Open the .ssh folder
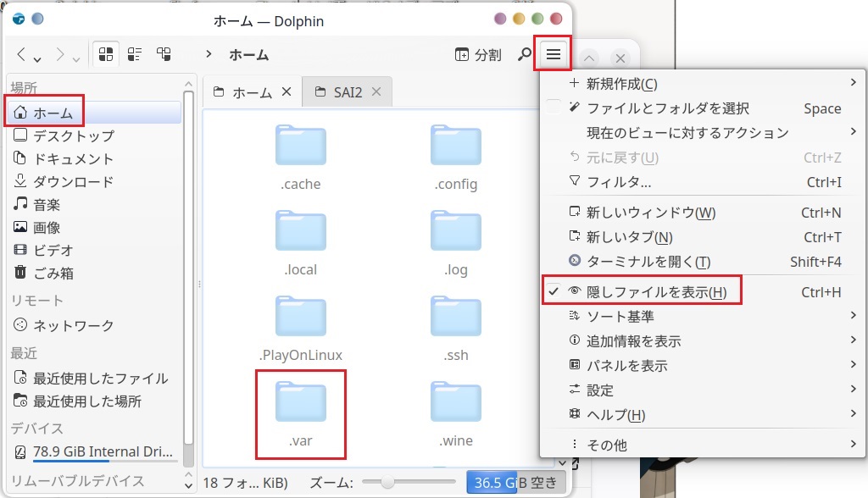This screenshot has width=868, height=498. tap(455, 326)
